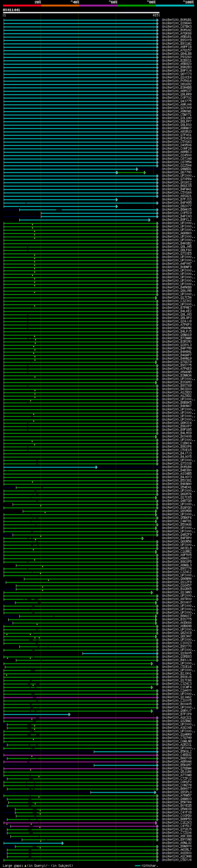Screen dimensions: 197x868
Task: Select the UniRef100_B9FCL2 label
Action: pyautogui.click(x=176, y=220)
